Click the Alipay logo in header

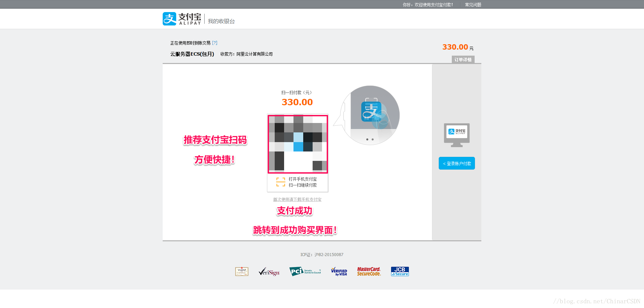pyautogui.click(x=182, y=19)
